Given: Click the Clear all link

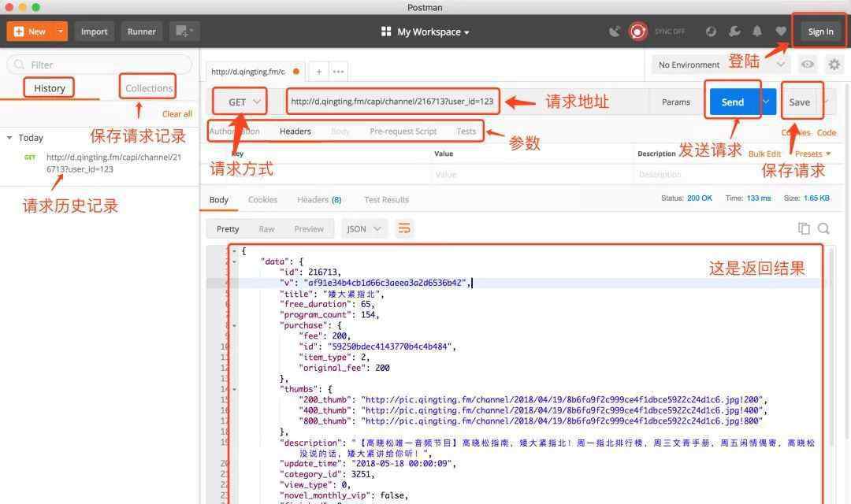Looking at the screenshot, I should (x=177, y=114).
